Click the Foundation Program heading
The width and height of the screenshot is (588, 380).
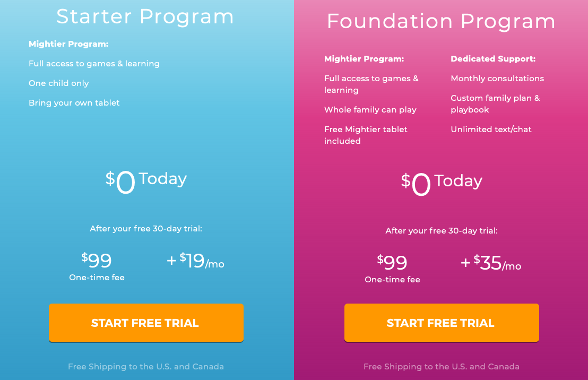tap(441, 21)
